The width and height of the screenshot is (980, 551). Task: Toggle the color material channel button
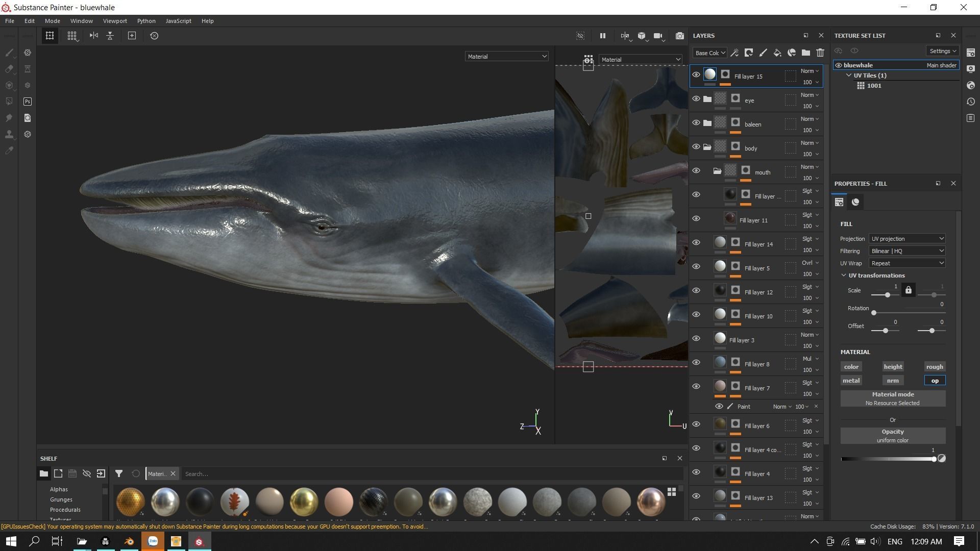851,367
